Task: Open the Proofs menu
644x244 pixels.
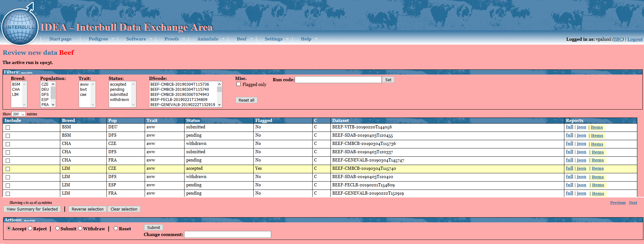Action: (x=171, y=39)
